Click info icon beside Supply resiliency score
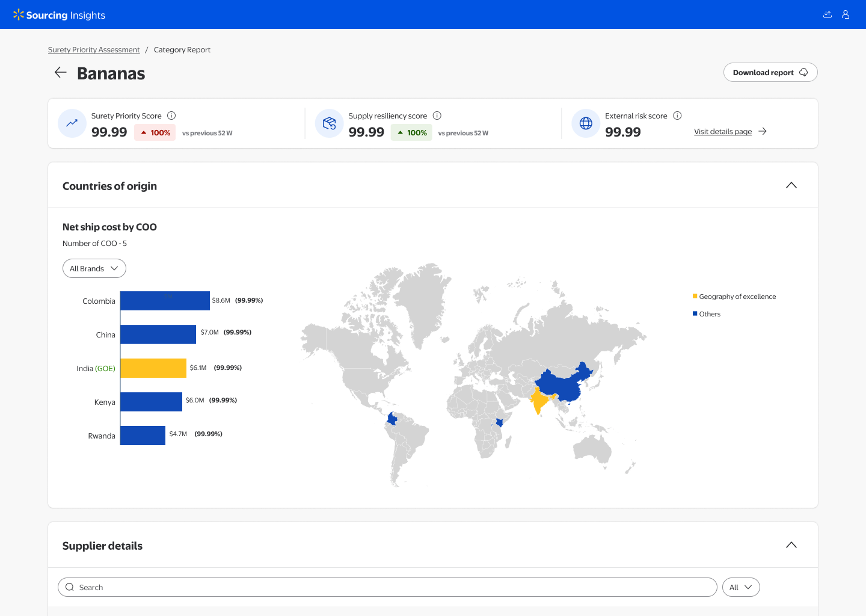 point(437,115)
